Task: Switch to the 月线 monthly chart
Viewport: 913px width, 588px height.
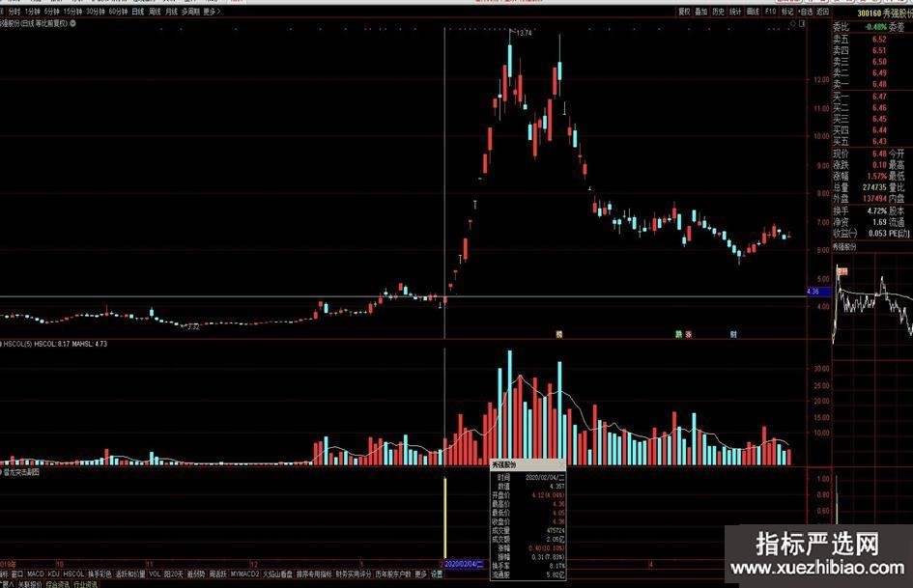Action: click(x=171, y=11)
